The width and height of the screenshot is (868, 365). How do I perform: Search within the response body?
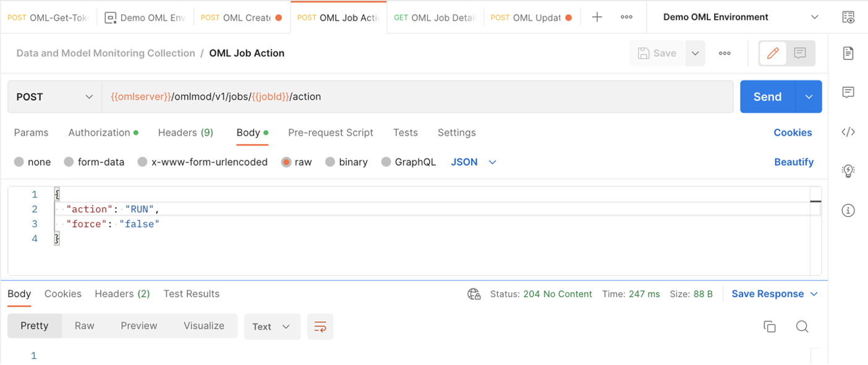pos(802,327)
